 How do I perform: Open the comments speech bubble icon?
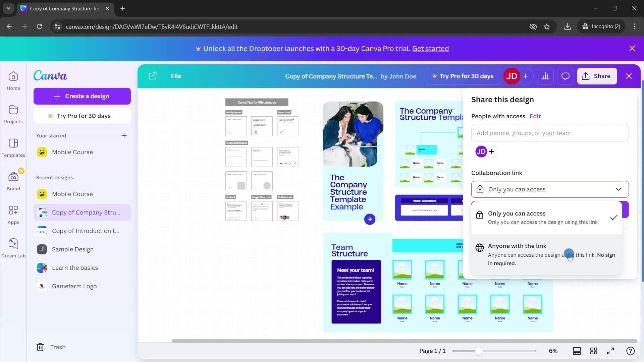pyautogui.click(x=566, y=76)
